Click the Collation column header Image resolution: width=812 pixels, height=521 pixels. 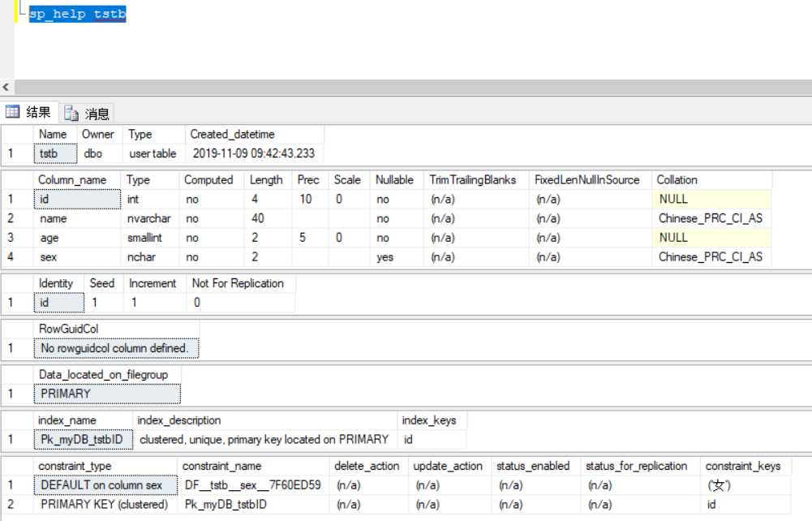pyautogui.click(x=712, y=180)
